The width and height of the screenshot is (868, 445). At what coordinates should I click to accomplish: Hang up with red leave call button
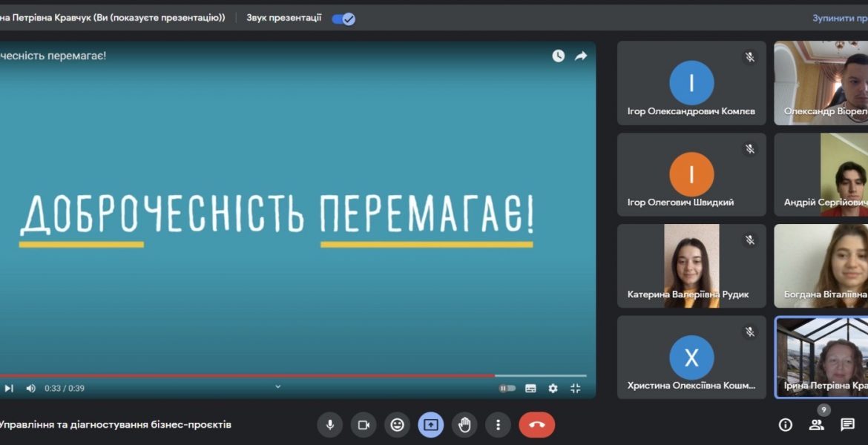point(537,425)
